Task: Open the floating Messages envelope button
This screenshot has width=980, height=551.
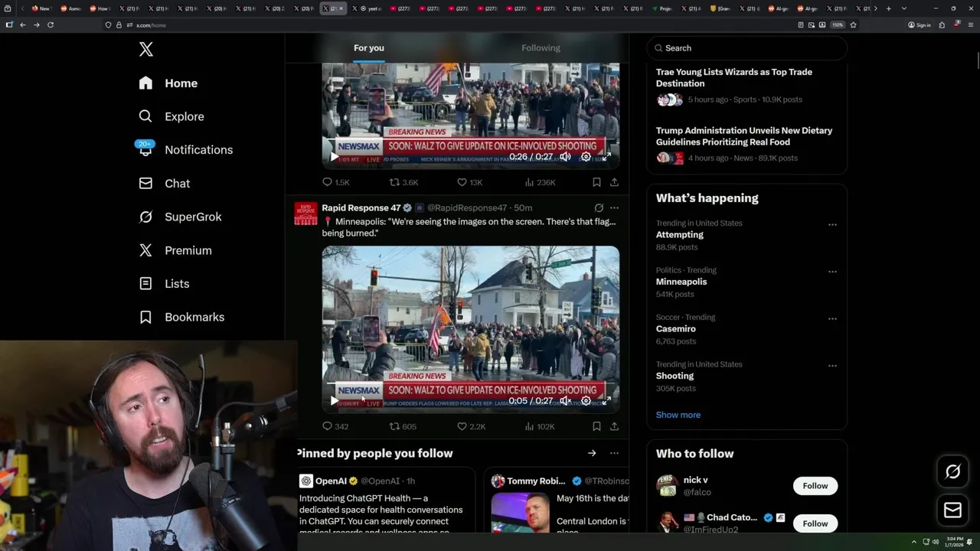Action: [953, 510]
